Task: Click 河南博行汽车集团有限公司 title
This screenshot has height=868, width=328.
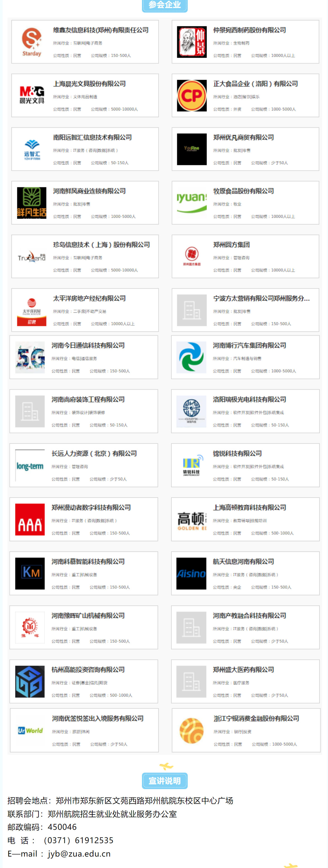Action: (x=249, y=345)
